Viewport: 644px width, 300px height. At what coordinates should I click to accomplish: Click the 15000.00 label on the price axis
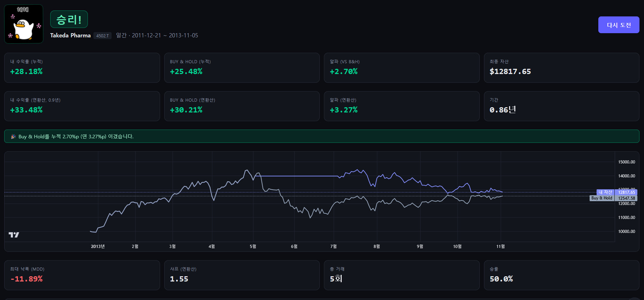[627, 162]
